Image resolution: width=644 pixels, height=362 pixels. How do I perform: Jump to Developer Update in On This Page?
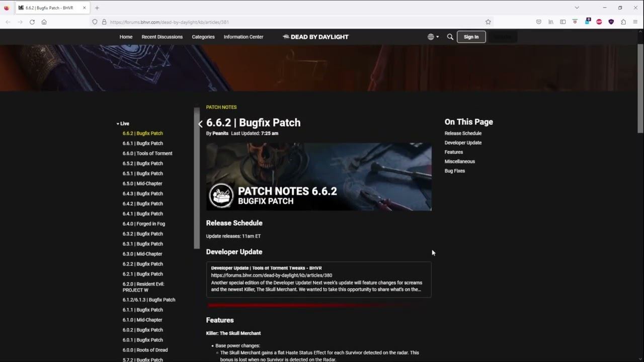(463, 143)
